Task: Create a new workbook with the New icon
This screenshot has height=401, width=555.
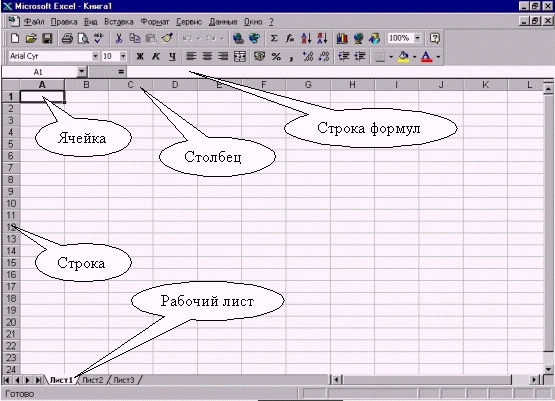Action: point(15,38)
